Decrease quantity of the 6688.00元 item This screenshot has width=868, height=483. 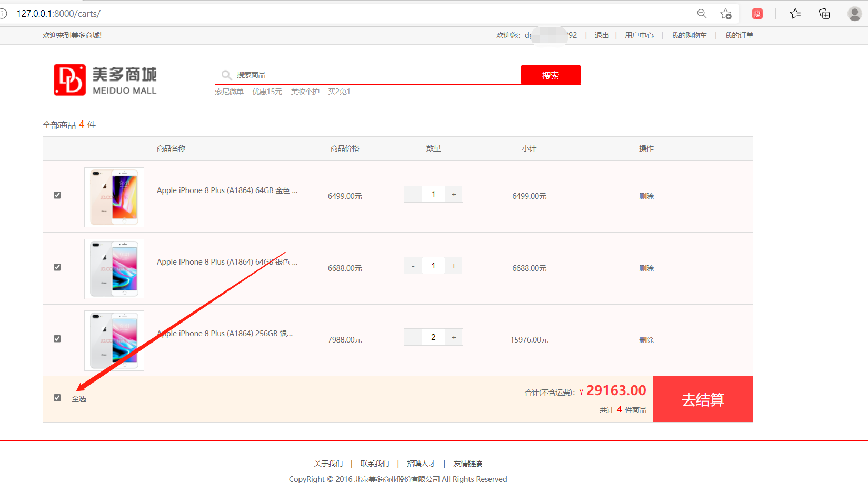[x=413, y=266]
